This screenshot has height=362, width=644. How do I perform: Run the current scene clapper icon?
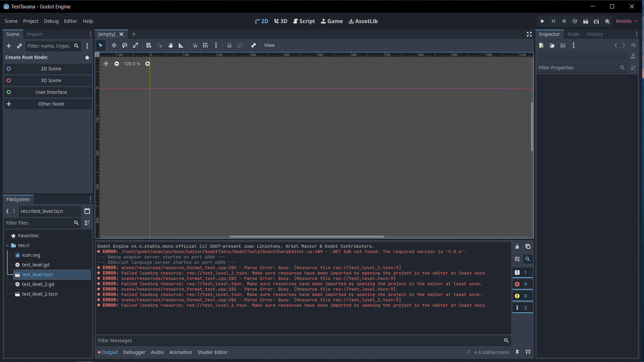[x=586, y=21]
